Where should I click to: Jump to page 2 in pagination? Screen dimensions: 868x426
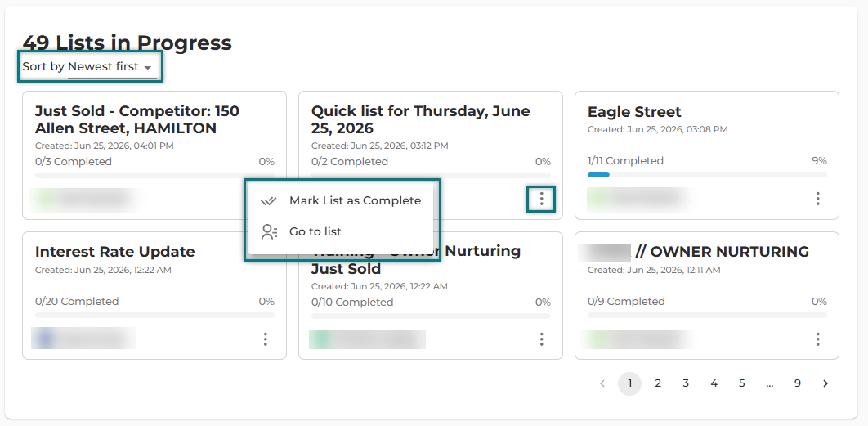click(658, 383)
